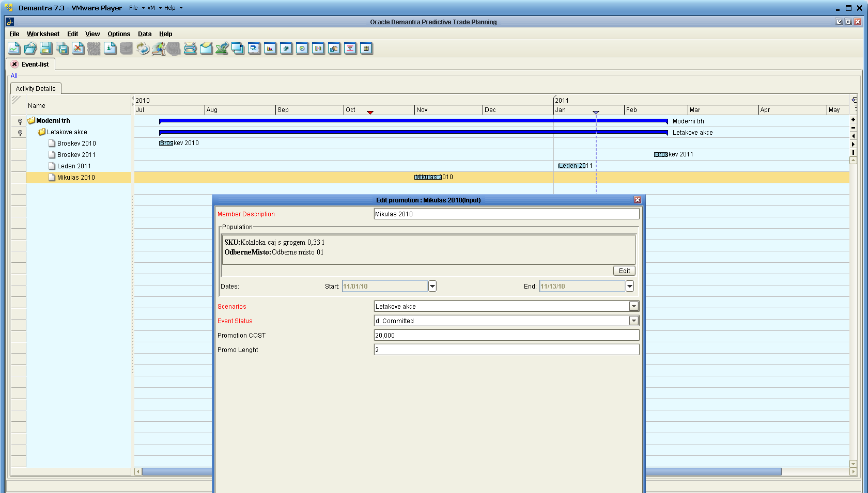The image size is (868, 493).
Task: Open the End date dropdown
Action: click(x=630, y=286)
